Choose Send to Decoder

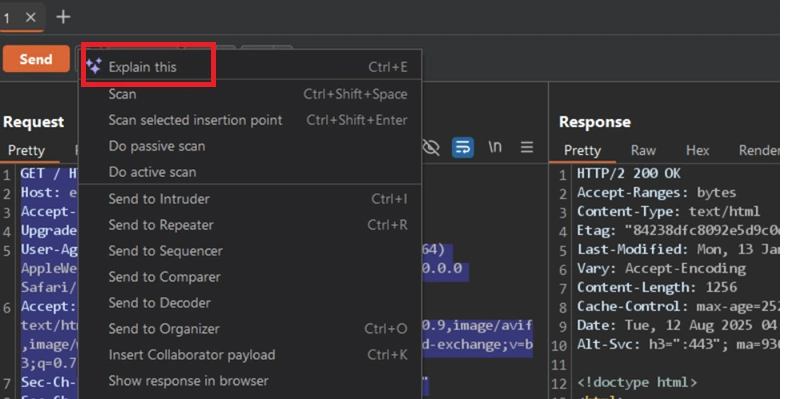[250, 303]
